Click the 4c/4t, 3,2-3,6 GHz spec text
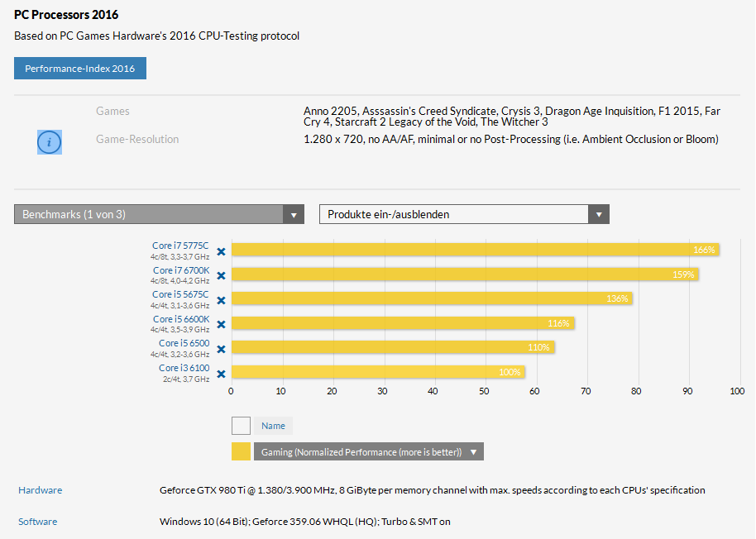 (179, 354)
